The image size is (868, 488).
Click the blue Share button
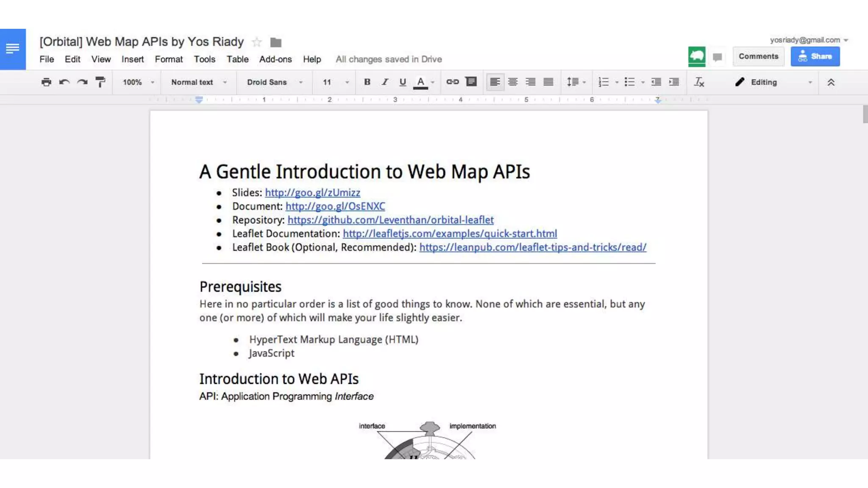pyautogui.click(x=815, y=56)
